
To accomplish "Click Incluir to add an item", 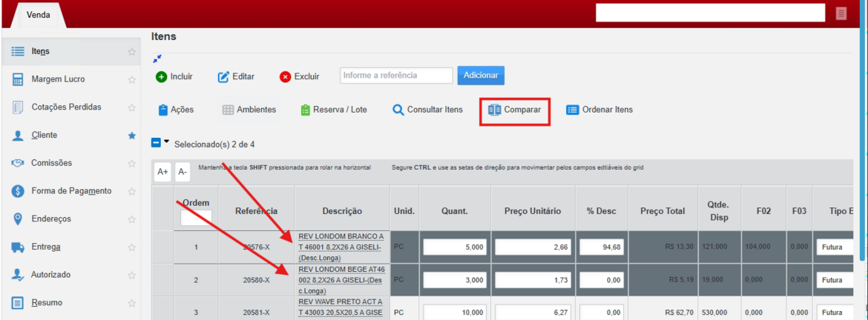I will click(174, 77).
